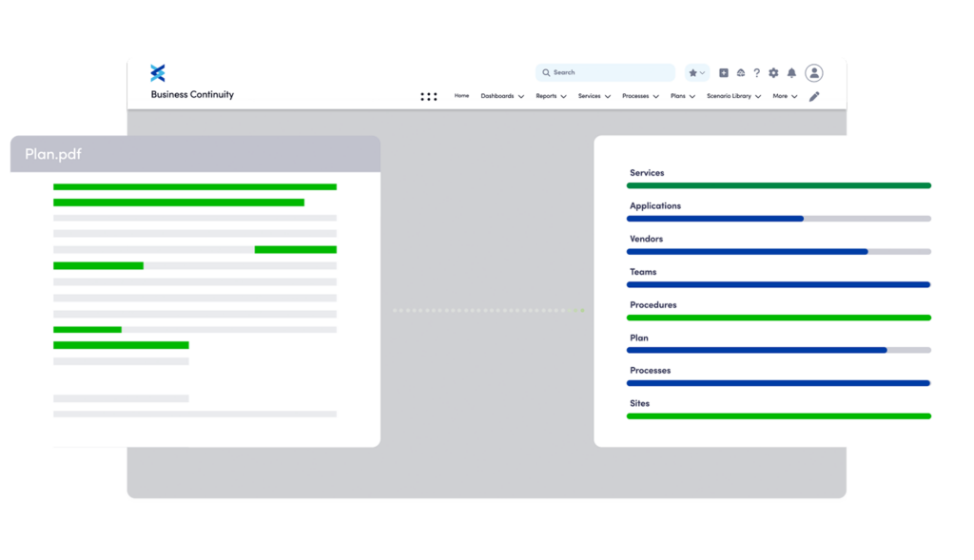Open the Scenario Library dropdown
The height and width of the screenshot is (560, 974).
[732, 96]
